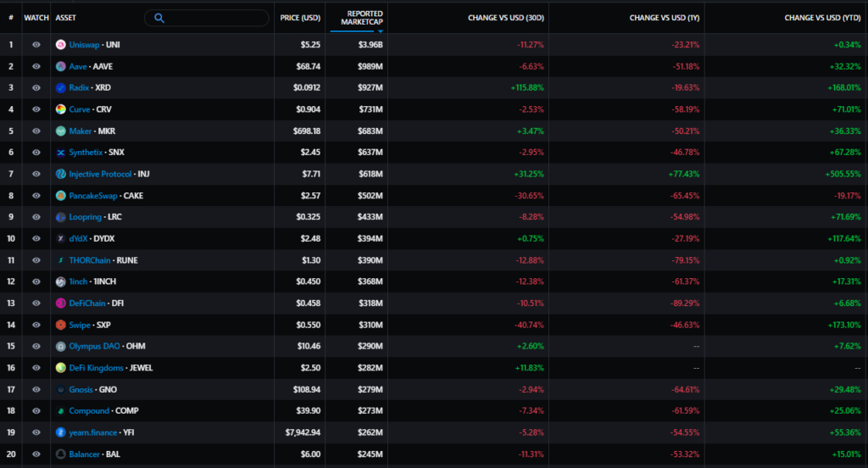Screen dimensions: 868x468
Task: Click the Injective Protocol logo icon
Action: (x=61, y=174)
